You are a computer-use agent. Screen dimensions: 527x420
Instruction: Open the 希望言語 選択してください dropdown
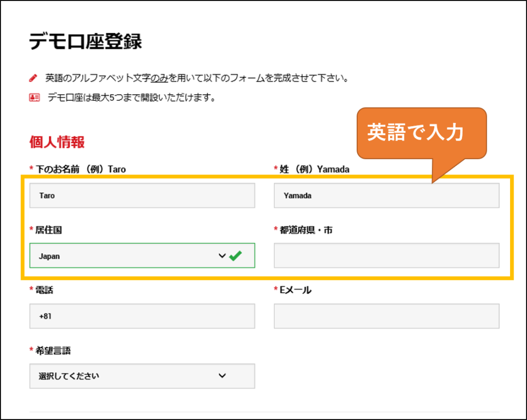point(142,376)
